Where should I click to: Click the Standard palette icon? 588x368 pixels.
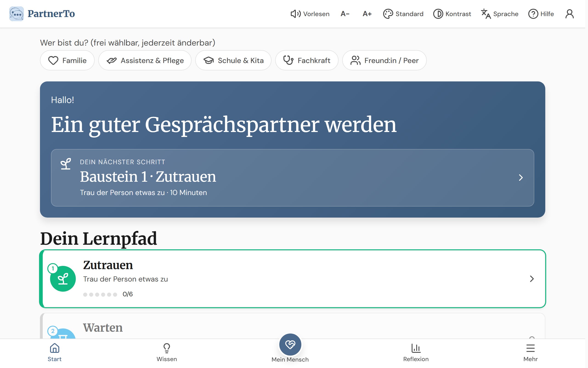(x=388, y=14)
